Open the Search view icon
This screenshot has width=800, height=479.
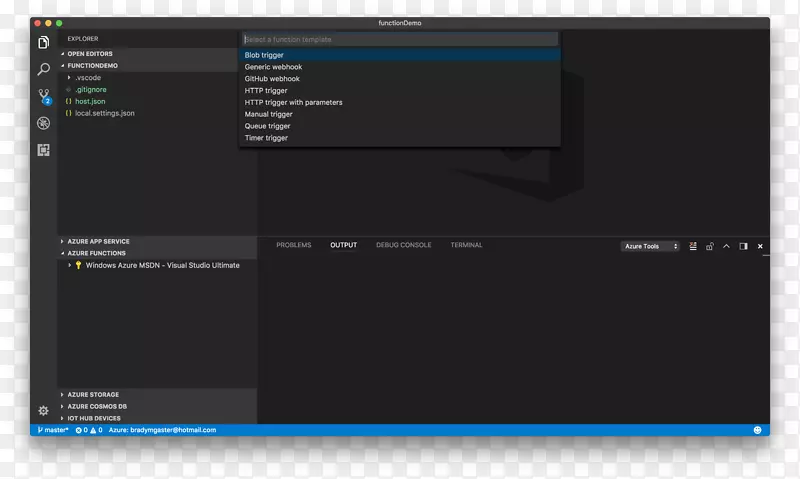pyautogui.click(x=43, y=69)
